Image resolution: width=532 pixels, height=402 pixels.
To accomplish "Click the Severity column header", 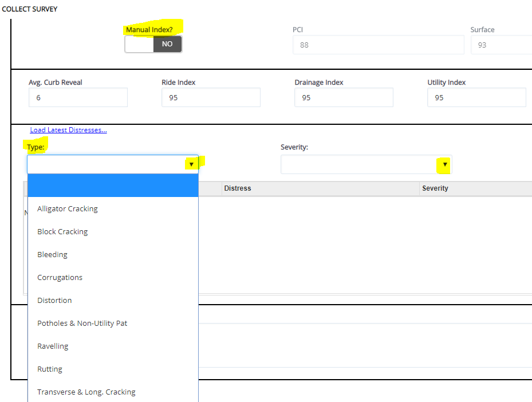I will click(x=435, y=188).
